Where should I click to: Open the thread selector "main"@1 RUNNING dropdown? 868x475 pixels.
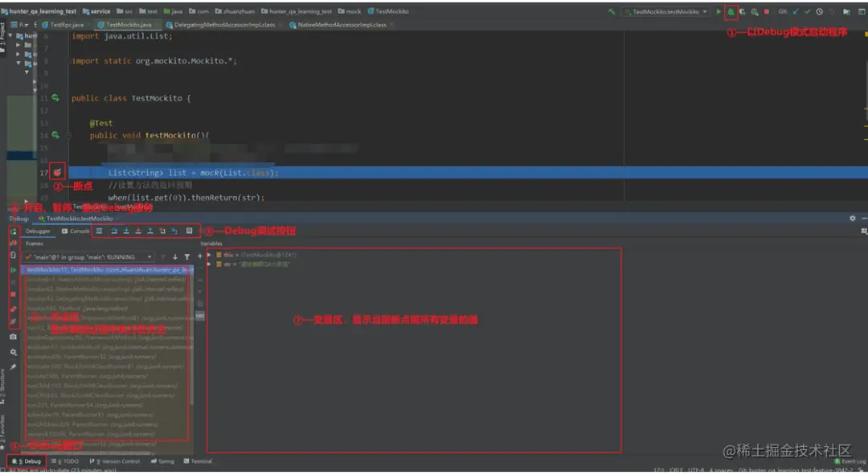click(x=88, y=257)
